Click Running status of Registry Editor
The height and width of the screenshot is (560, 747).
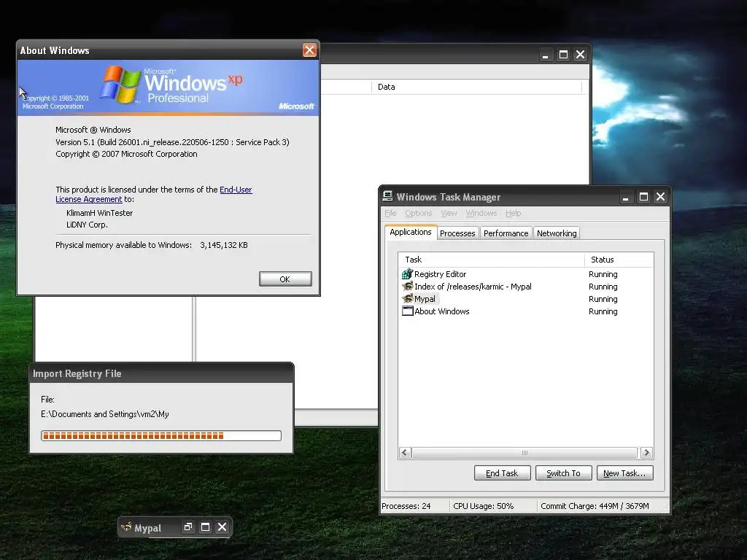coord(603,274)
